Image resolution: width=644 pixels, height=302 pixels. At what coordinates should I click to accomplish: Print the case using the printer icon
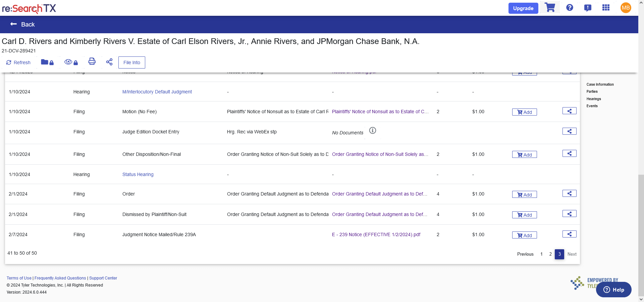92,61
